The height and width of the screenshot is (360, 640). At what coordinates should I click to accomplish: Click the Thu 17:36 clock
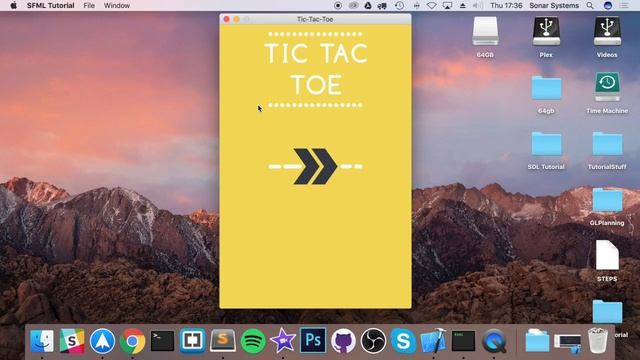click(506, 5)
